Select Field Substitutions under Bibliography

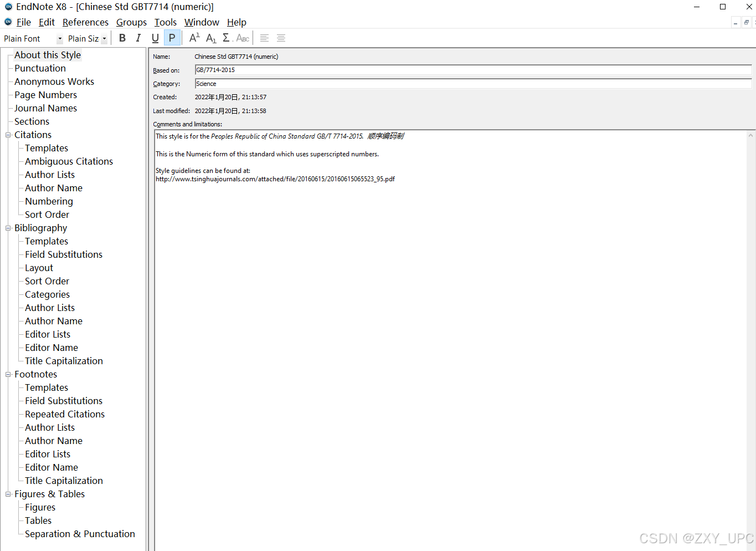coord(64,254)
